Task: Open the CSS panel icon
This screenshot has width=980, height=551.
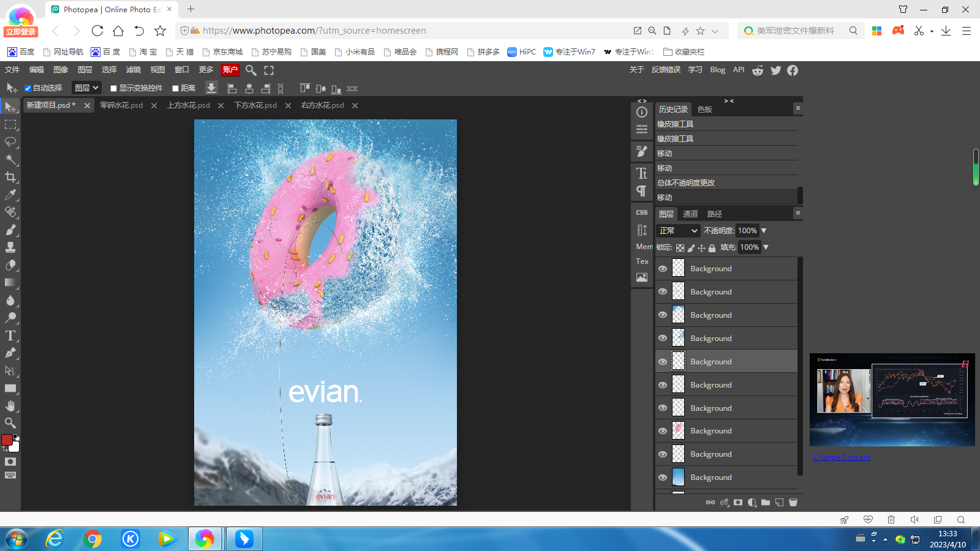Action: click(642, 212)
